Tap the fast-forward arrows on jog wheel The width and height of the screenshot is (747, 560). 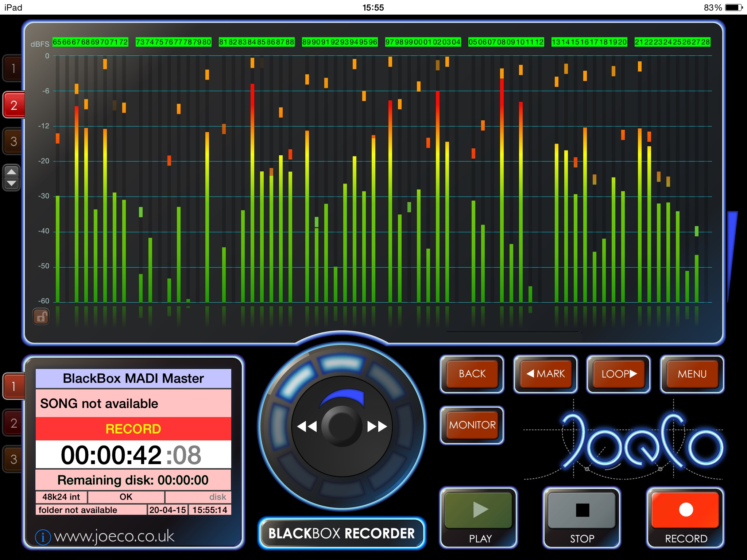point(377,426)
